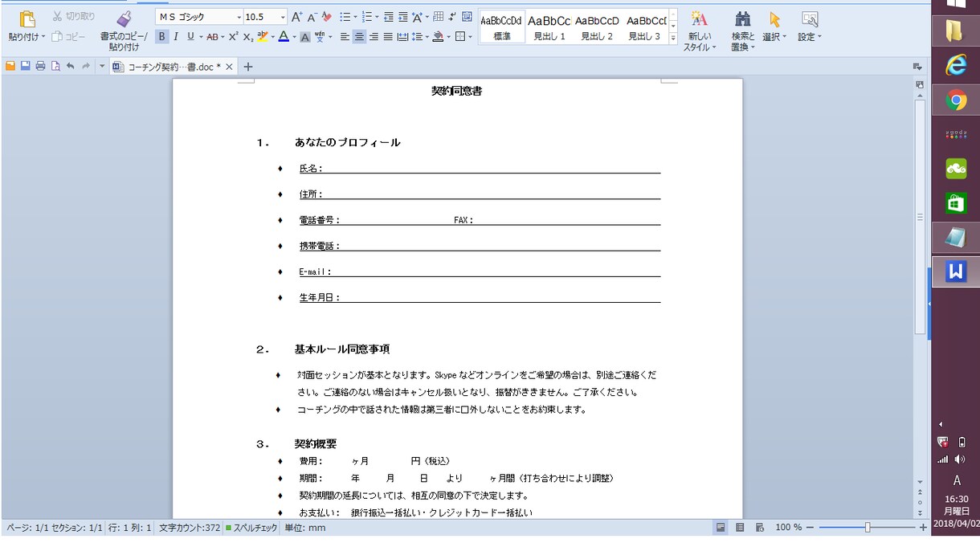This screenshot has width=980, height=551.
Task: Apply the 見出し 3 style
Action: (x=645, y=27)
